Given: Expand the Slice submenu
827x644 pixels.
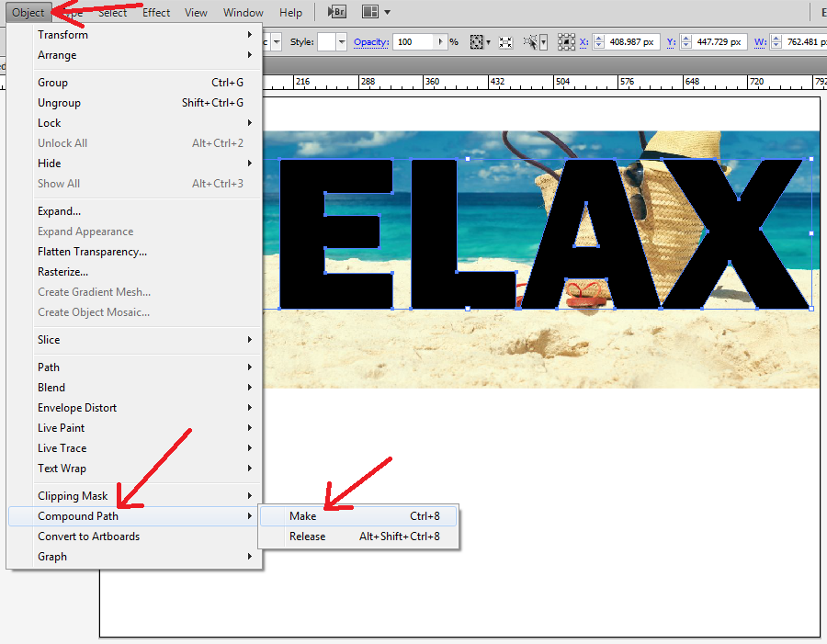Looking at the screenshot, I should [x=135, y=340].
